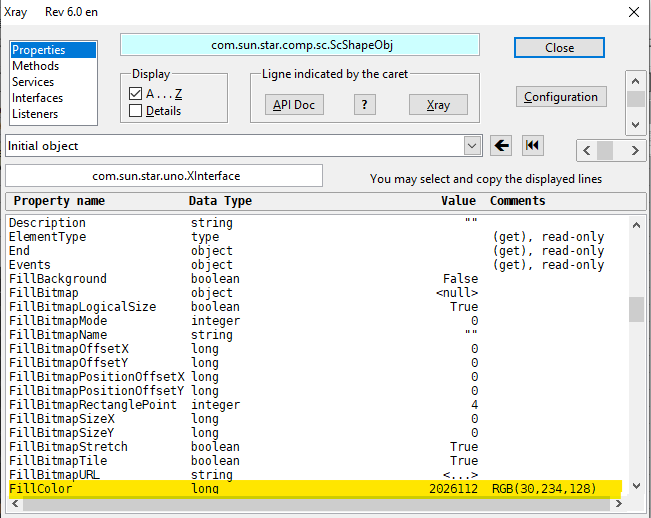
Task: Click the com.sun.star.uno.XInterface text field
Action: pyautogui.click(x=165, y=176)
